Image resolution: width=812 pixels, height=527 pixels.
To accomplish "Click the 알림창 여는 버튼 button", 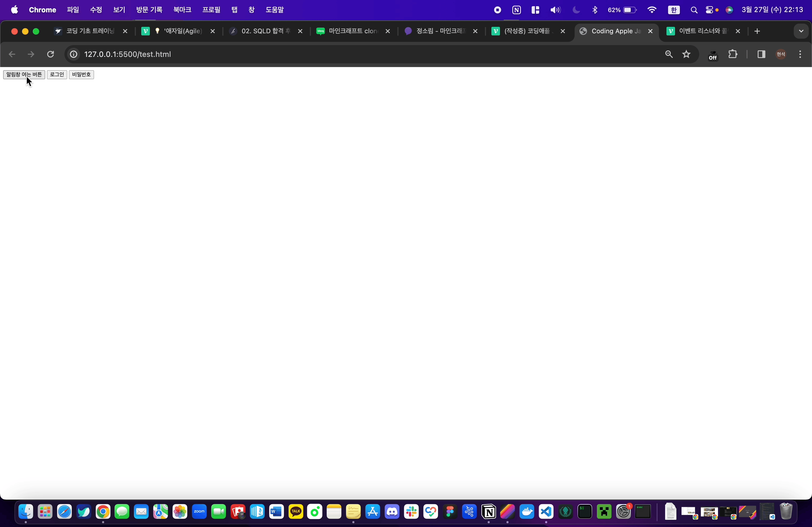I will [x=24, y=74].
